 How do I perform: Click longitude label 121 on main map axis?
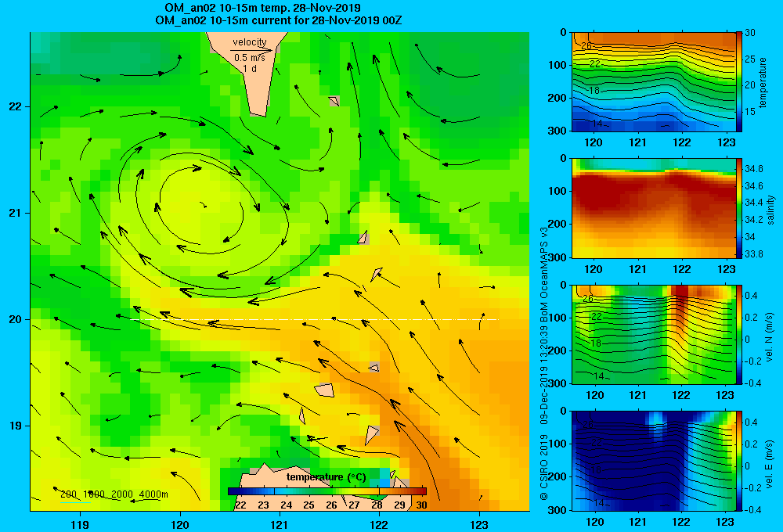point(280,524)
